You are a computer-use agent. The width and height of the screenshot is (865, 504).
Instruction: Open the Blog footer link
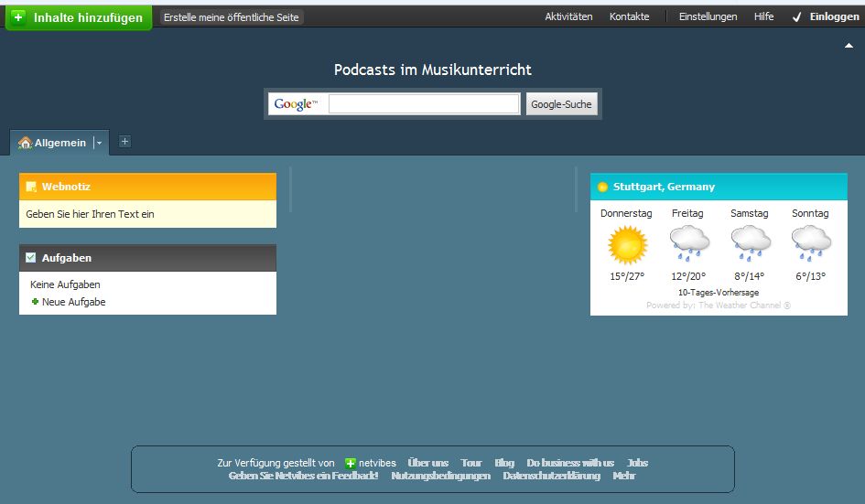(x=504, y=463)
